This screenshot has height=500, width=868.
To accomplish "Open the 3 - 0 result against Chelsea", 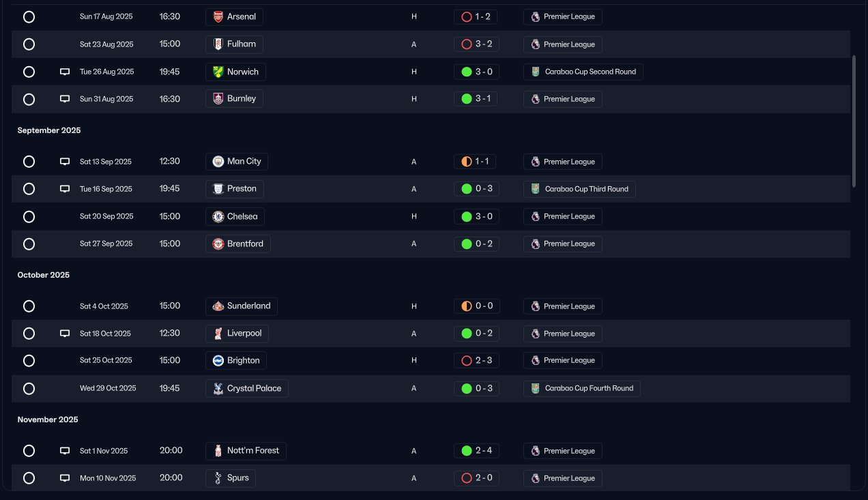I will (x=476, y=216).
